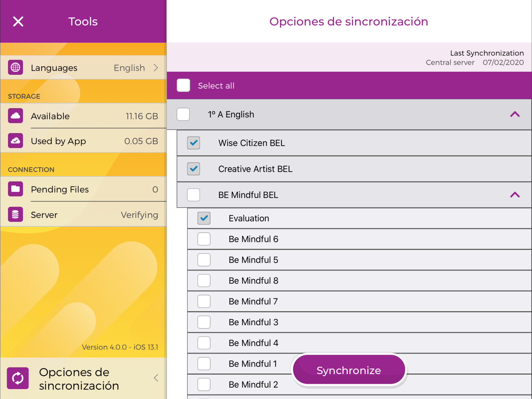Uncheck Wise Citizen BEL
The width and height of the screenshot is (532, 399).
(194, 143)
